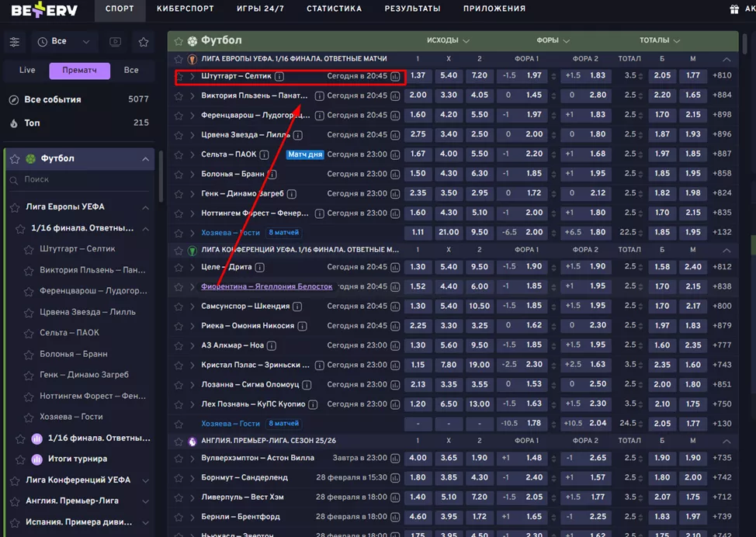Star the Футбол sport in sidebar

pyautogui.click(x=14, y=159)
